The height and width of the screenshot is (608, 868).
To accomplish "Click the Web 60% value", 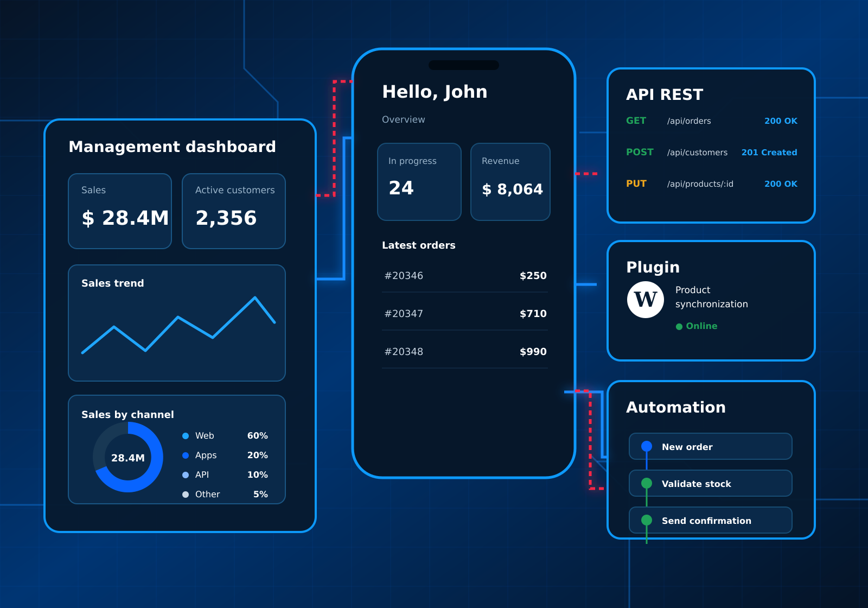I will (258, 436).
